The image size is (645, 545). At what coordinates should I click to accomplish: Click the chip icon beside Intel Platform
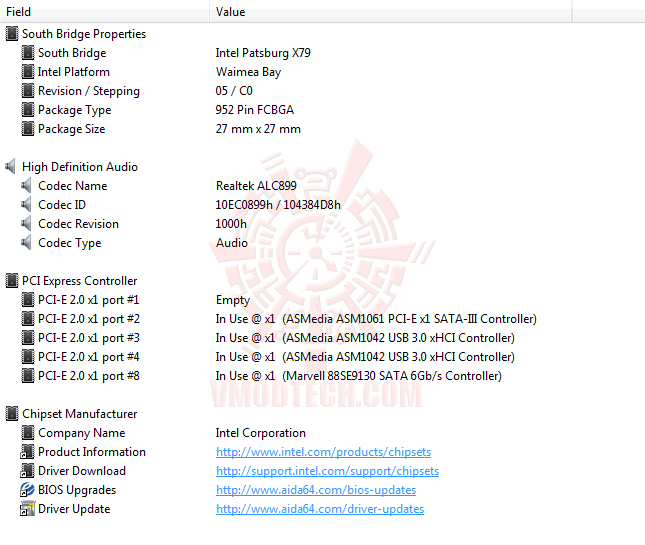pos(28,72)
